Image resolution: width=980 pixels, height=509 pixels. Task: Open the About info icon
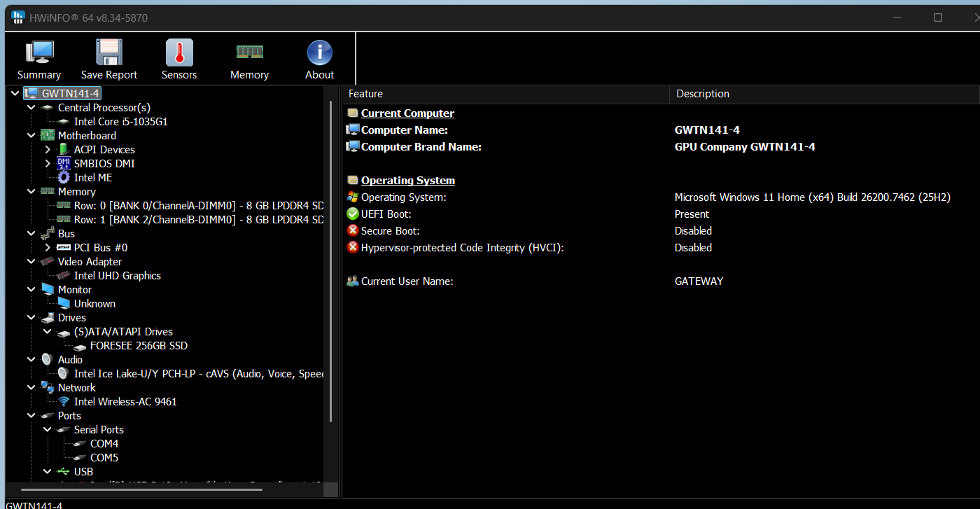[x=319, y=53]
